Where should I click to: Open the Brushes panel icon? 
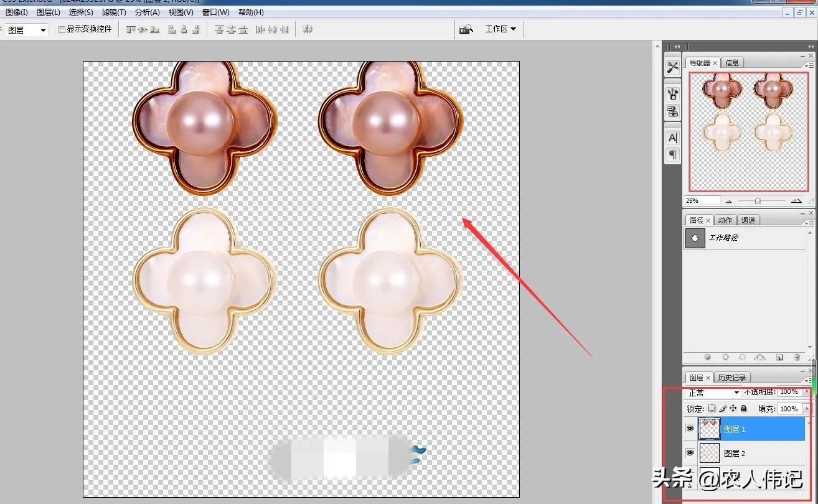point(672,94)
